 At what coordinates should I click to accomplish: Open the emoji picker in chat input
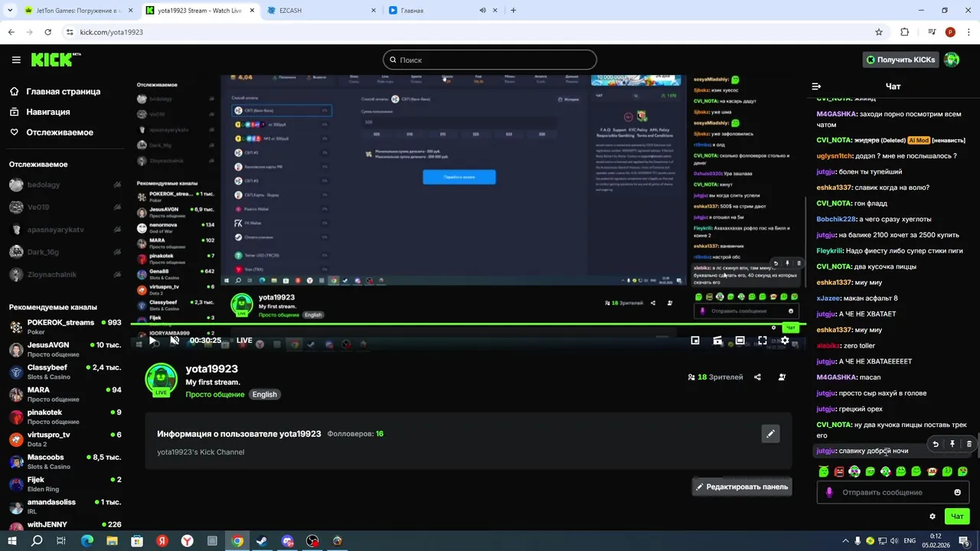click(957, 492)
